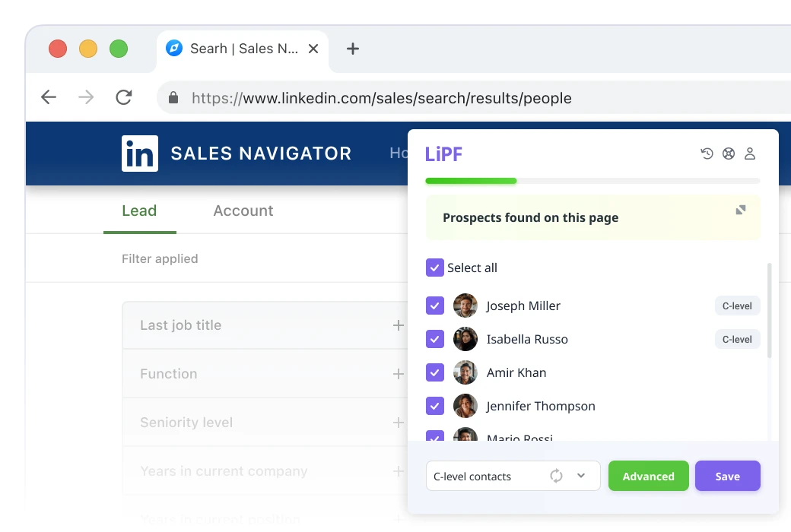Click Joseph Miller's avatar
791x532 pixels.
coord(465,306)
